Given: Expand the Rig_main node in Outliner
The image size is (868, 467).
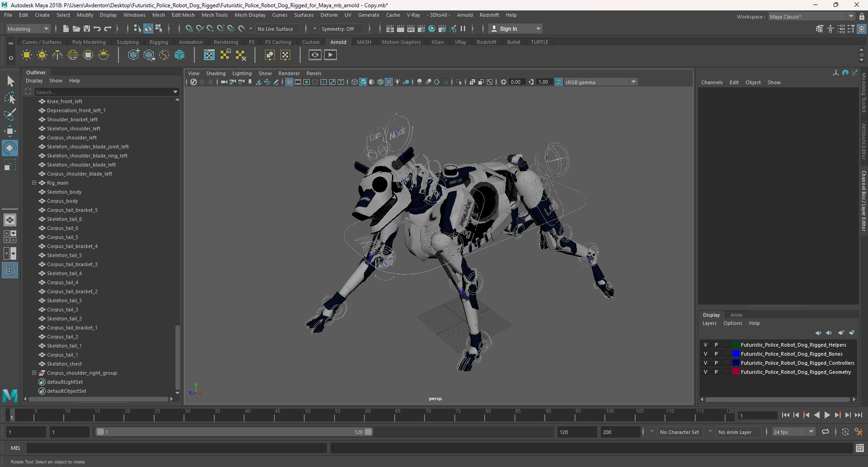Looking at the screenshot, I should point(34,183).
